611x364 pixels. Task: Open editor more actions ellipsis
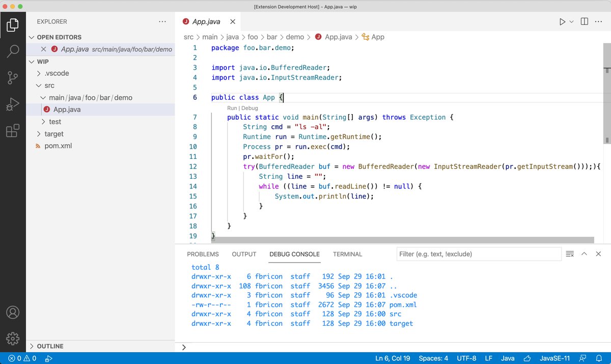(599, 22)
